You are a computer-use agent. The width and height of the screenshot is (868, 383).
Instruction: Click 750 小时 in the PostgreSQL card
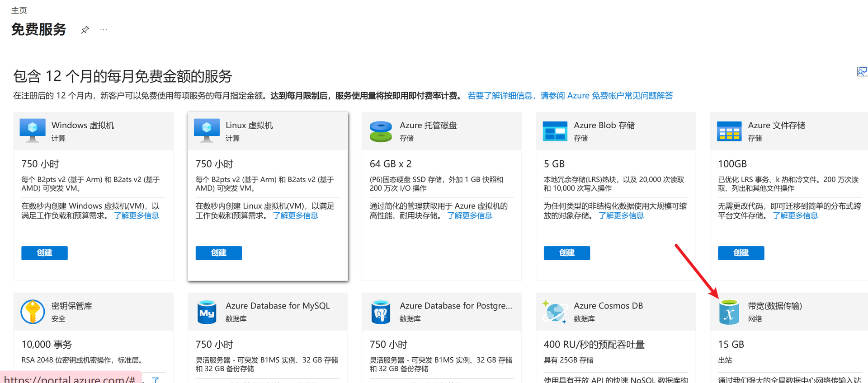coord(388,345)
